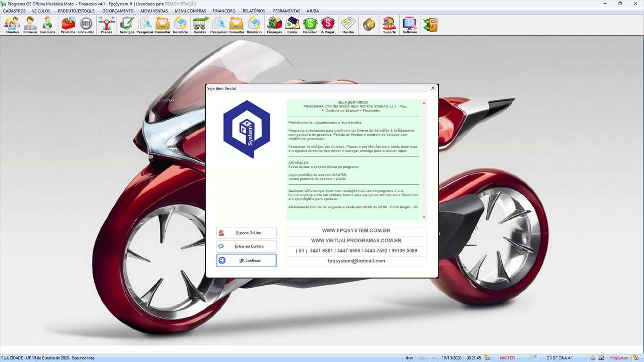Click the phone numbers line in the dialog

[x=356, y=251]
